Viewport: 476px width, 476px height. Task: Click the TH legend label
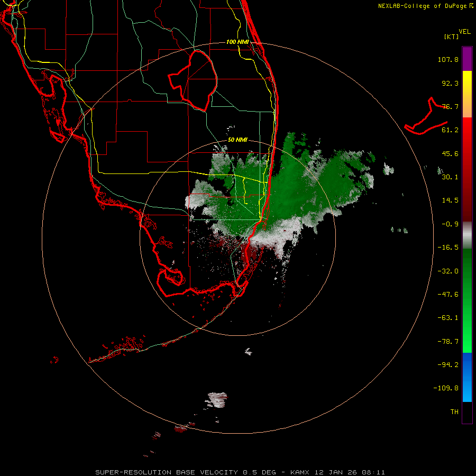click(454, 411)
